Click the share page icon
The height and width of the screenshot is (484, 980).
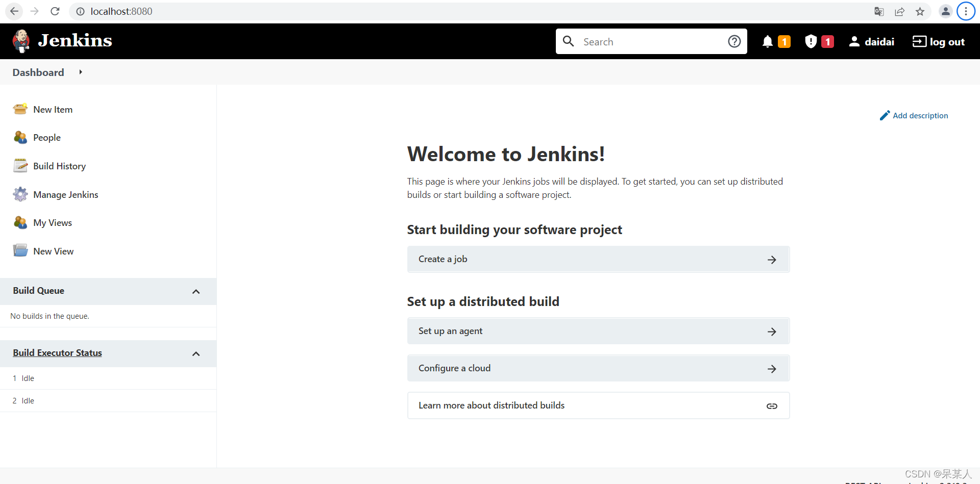pyautogui.click(x=899, y=11)
